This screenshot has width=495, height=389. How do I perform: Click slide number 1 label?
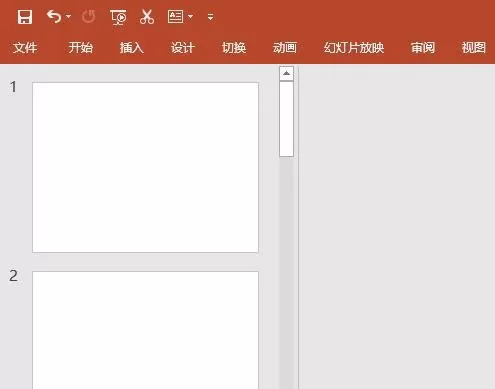(x=13, y=87)
